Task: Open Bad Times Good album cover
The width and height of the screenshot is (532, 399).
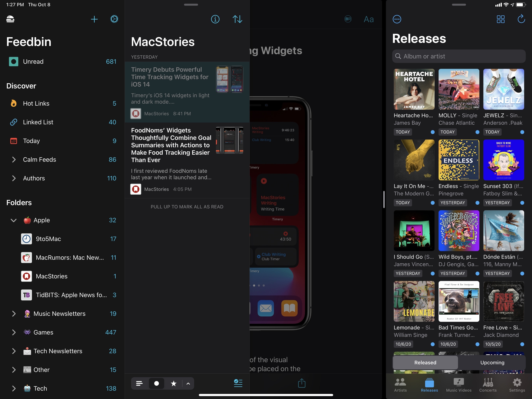Action: coord(459,301)
